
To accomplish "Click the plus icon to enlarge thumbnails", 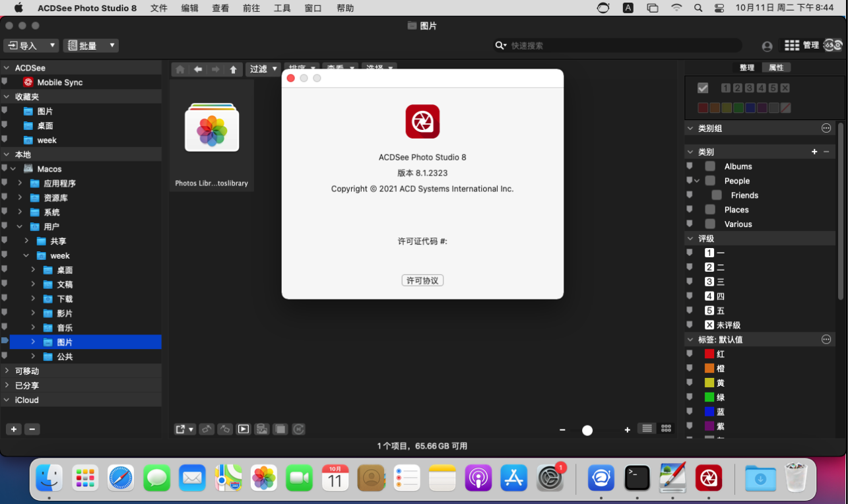I will [627, 430].
